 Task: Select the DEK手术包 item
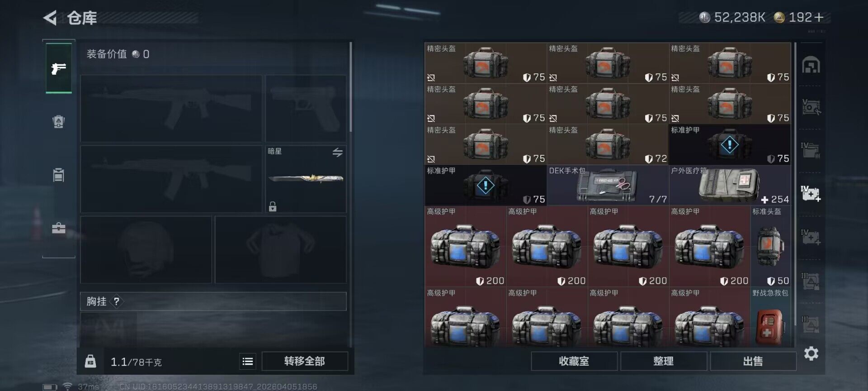pyautogui.click(x=608, y=185)
